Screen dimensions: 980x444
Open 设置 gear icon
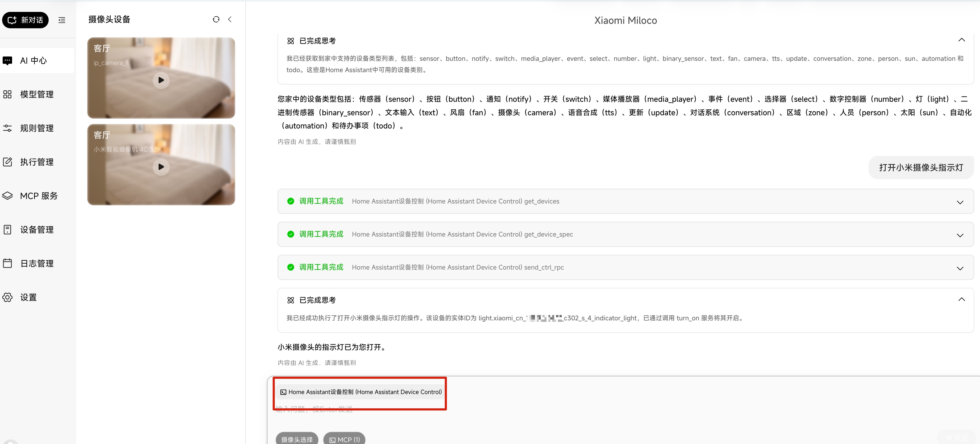click(8, 297)
